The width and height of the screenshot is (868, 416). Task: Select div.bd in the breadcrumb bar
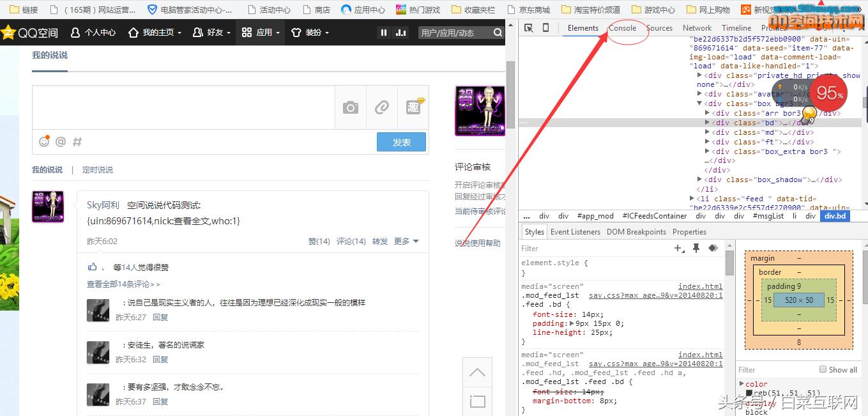pyautogui.click(x=835, y=216)
